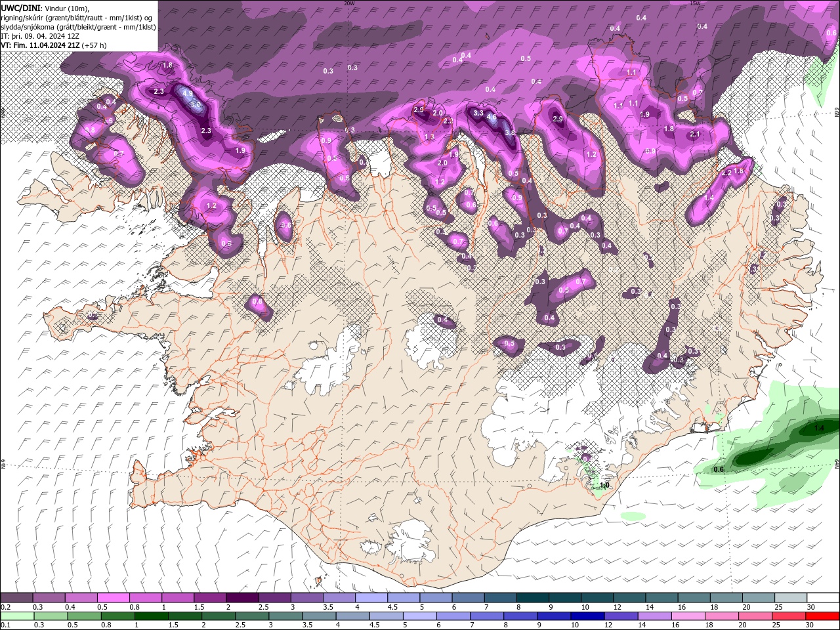Click the '0.2' label in the upper legend

6,607
